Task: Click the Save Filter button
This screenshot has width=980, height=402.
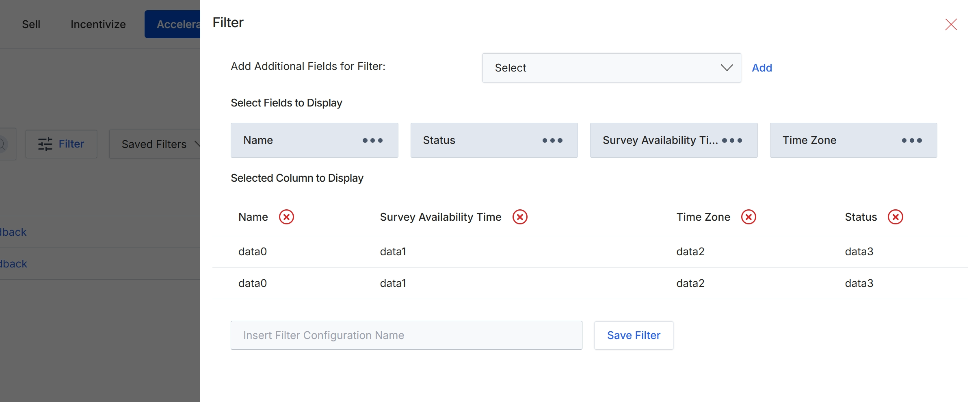Action: (634, 335)
